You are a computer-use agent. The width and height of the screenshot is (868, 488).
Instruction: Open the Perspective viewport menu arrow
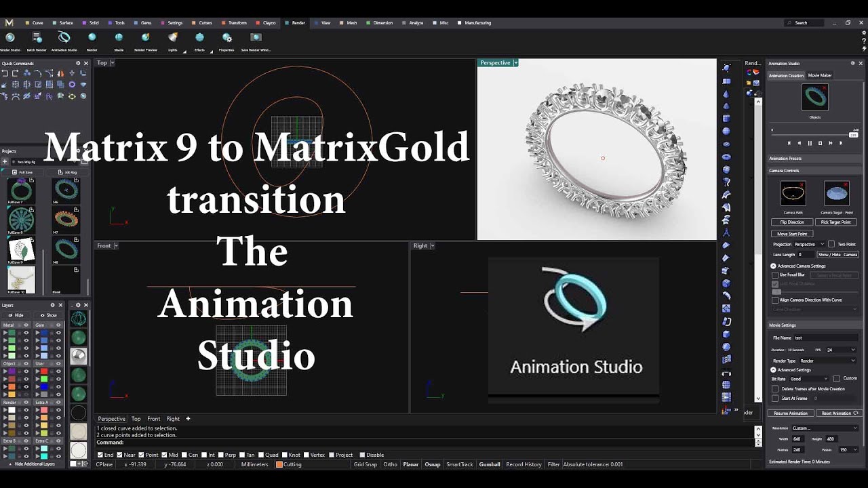(x=515, y=63)
